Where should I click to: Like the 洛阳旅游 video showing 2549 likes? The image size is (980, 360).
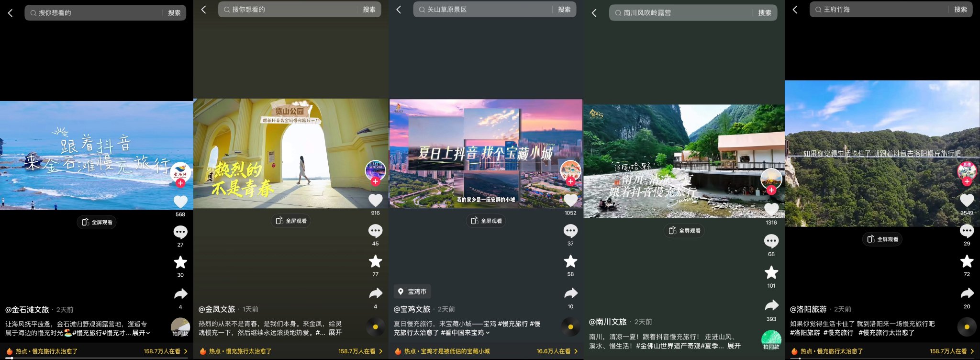point(967,201)
